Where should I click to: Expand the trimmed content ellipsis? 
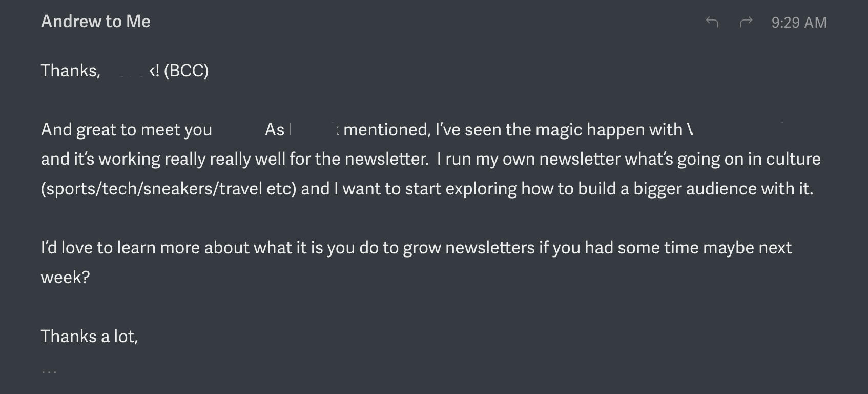49,370
